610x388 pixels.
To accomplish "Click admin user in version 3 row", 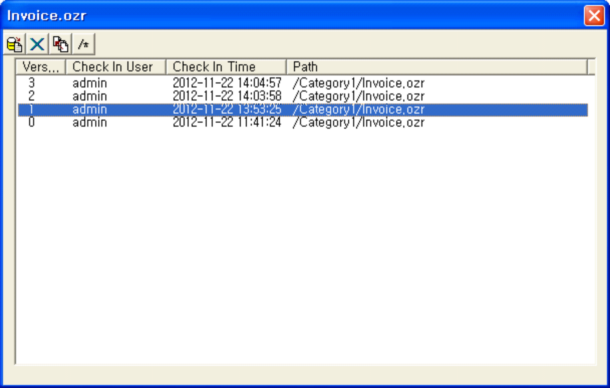I will pos(90,83).
